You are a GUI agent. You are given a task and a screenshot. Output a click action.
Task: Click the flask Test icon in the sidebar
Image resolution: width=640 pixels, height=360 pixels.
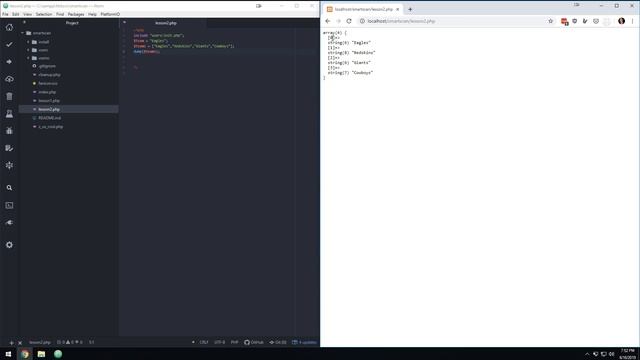[x=9, y=113]
